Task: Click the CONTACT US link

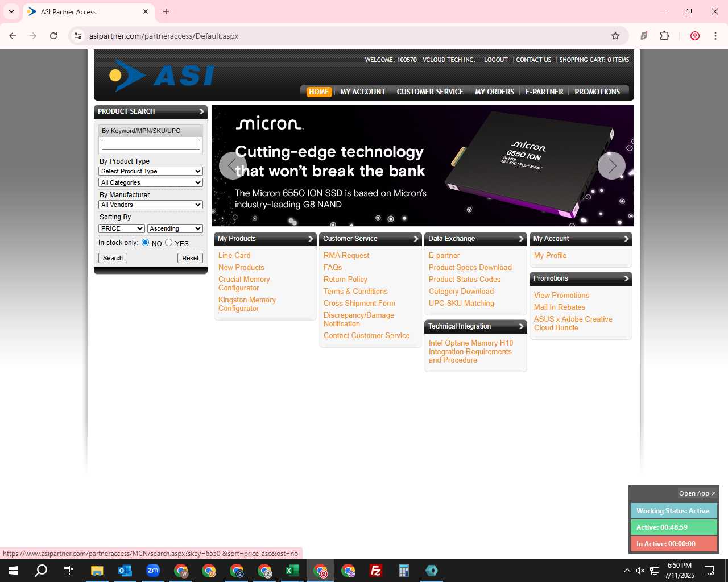Action: (533, 60)
